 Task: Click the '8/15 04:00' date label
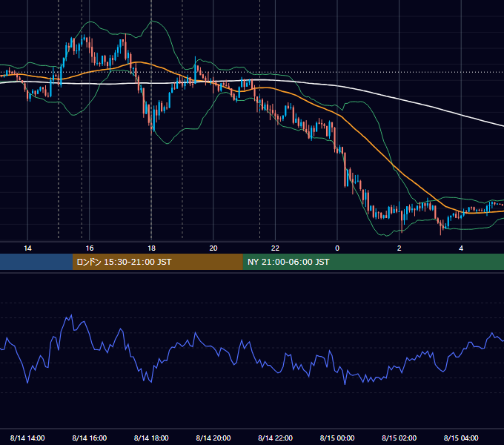(461, 438)
